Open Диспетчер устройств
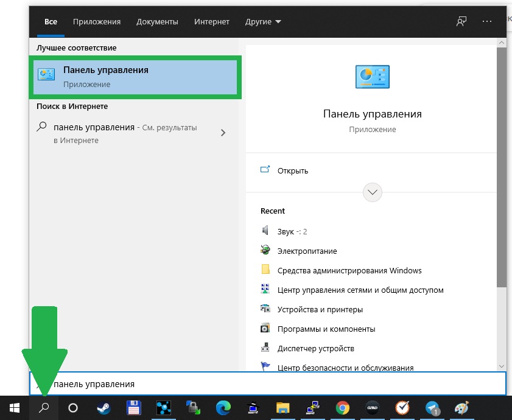 [x=316, y=348]
